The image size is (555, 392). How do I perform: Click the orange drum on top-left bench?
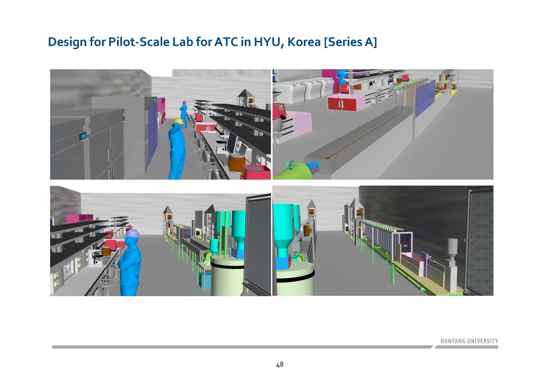[236, 163]
